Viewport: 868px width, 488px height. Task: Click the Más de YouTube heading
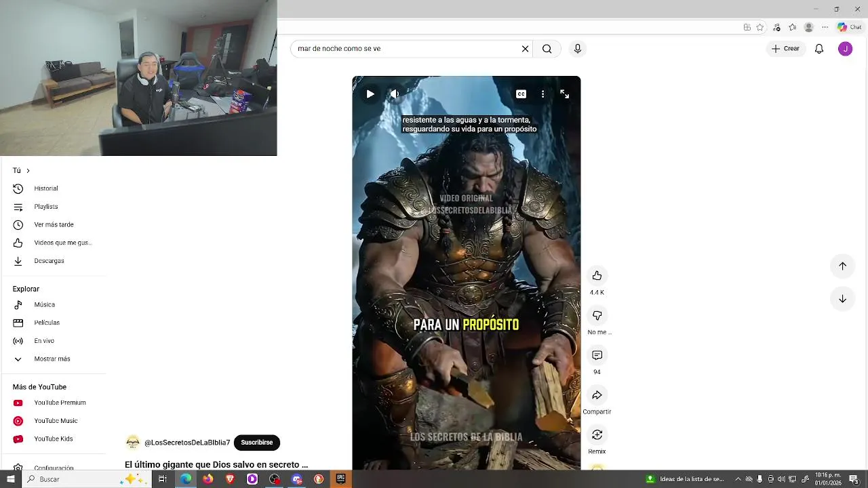coord(39,387)
